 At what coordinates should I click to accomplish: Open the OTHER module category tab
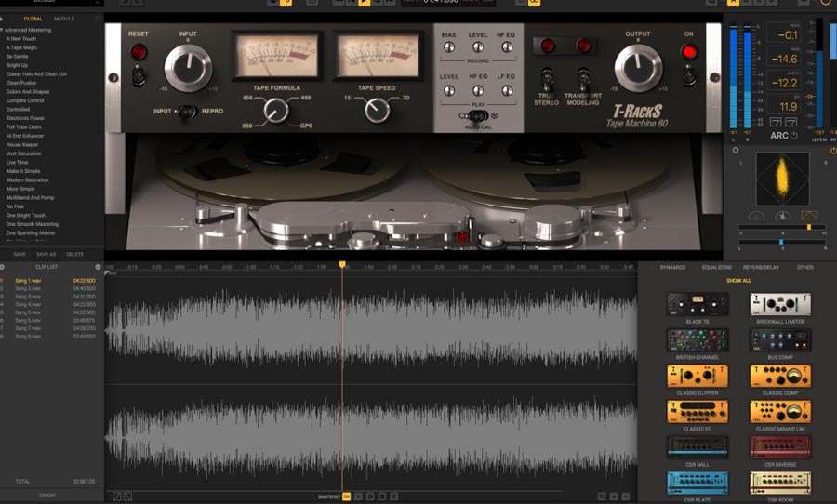tap(805, 267)
